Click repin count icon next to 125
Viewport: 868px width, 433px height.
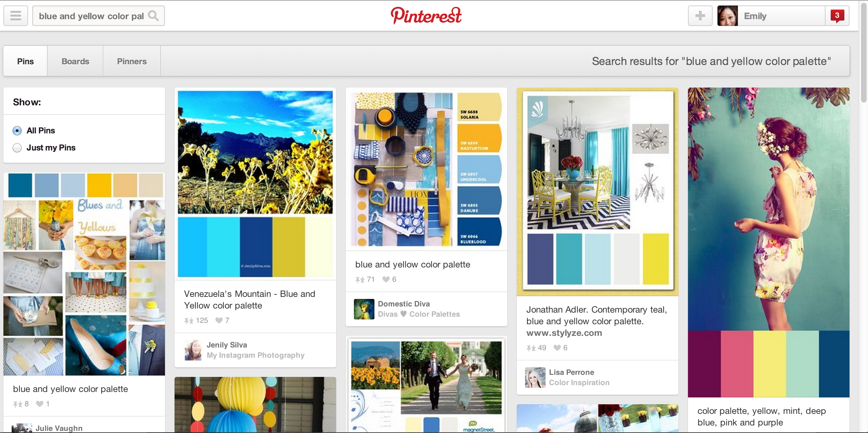(x=189, y=320)
